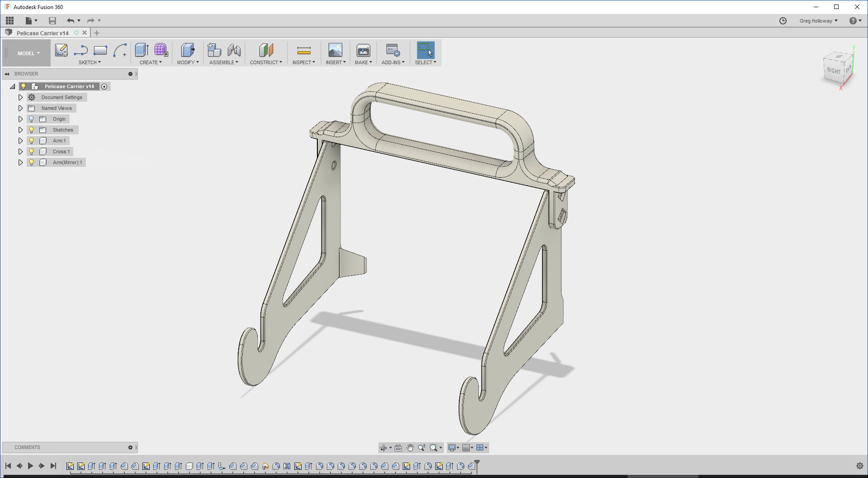Select the Line sketch tool
The height and width of the screenshot is (478, 868).
[x=81, y=50]
